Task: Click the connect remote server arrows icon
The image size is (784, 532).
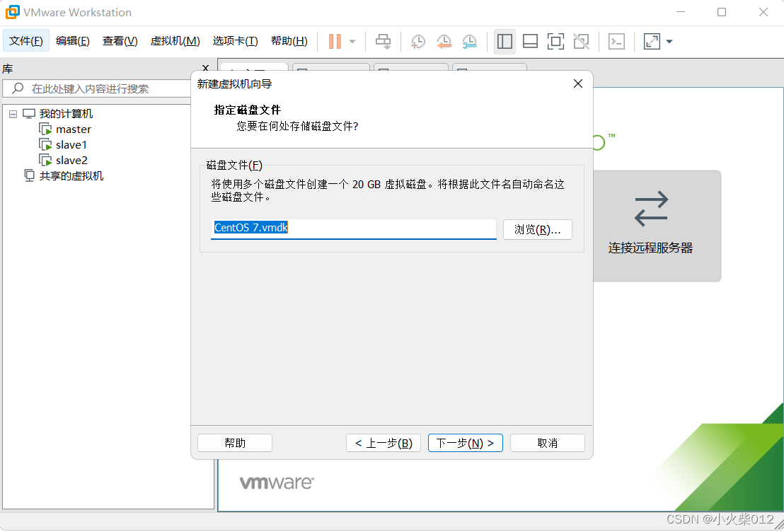Action: (x=651, y=209)
